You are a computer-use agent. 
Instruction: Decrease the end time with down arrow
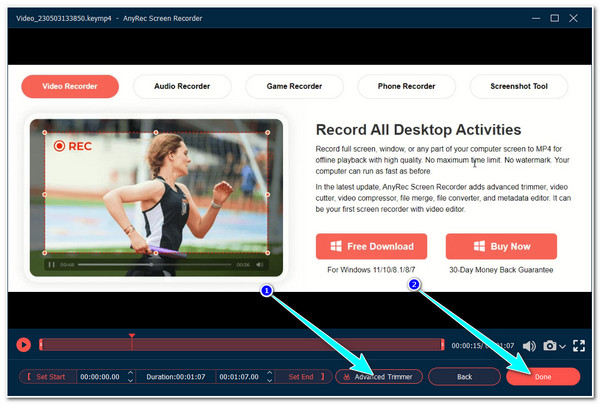click(270, 381)
